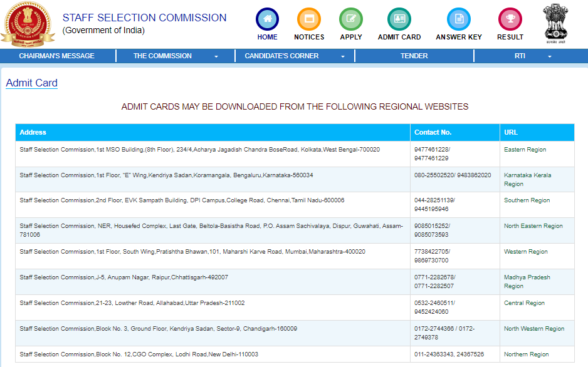This screenshot has width=588, height=367.
Task: Open the Notices orange icon
Action: coord(309,19)
